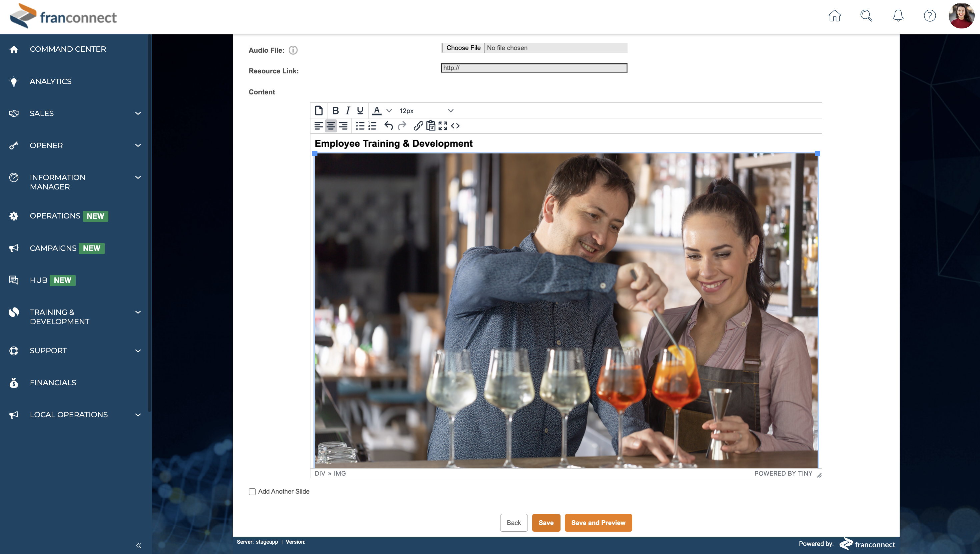980x554 pixels.
Task: Click the text color A swatch
Action: [377, 111]
